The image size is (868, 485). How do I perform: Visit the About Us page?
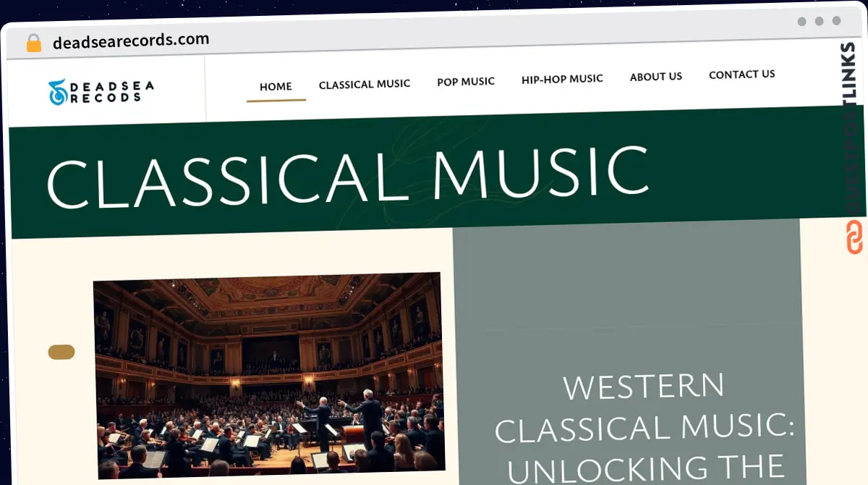tap(656, 77)
